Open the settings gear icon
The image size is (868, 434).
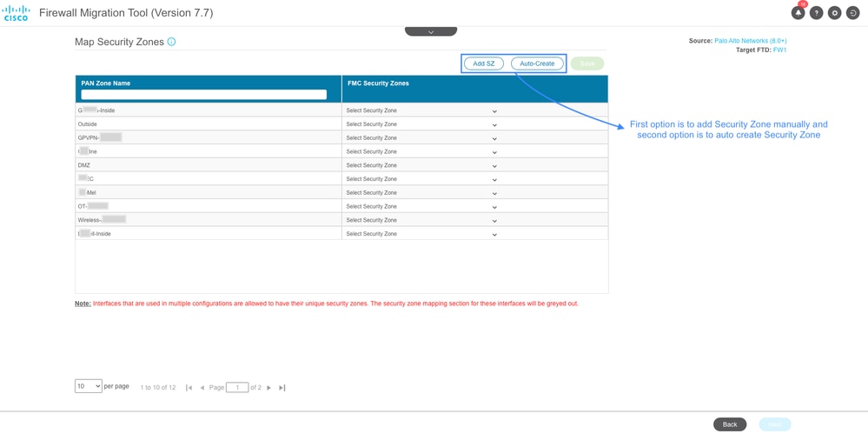pyautogui.click(x=835, y=13)
